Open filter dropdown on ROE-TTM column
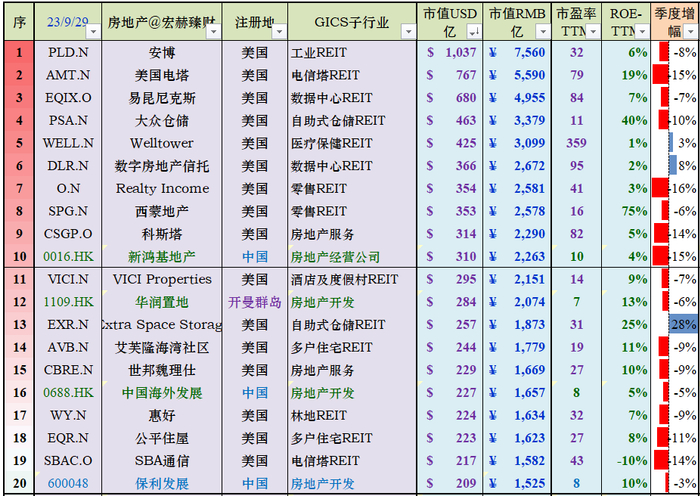Viewport: 700px width, 496px height. coord(642,32)
